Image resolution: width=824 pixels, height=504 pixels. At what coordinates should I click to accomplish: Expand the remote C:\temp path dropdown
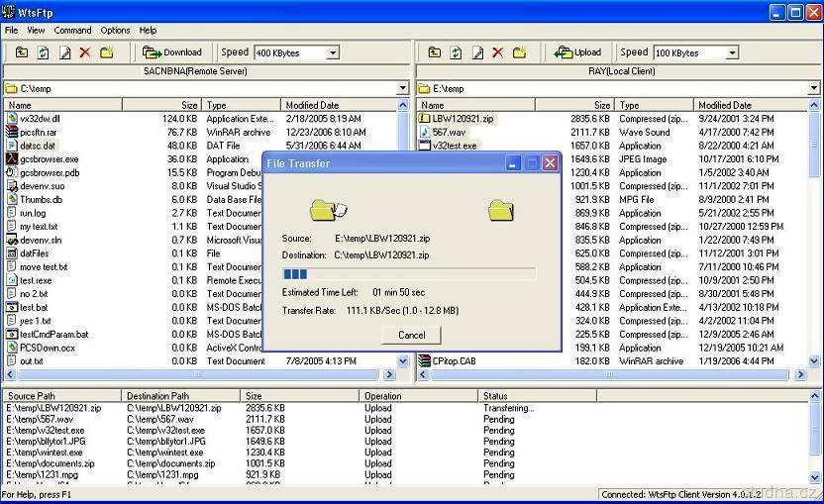click(x=402, y=88)
